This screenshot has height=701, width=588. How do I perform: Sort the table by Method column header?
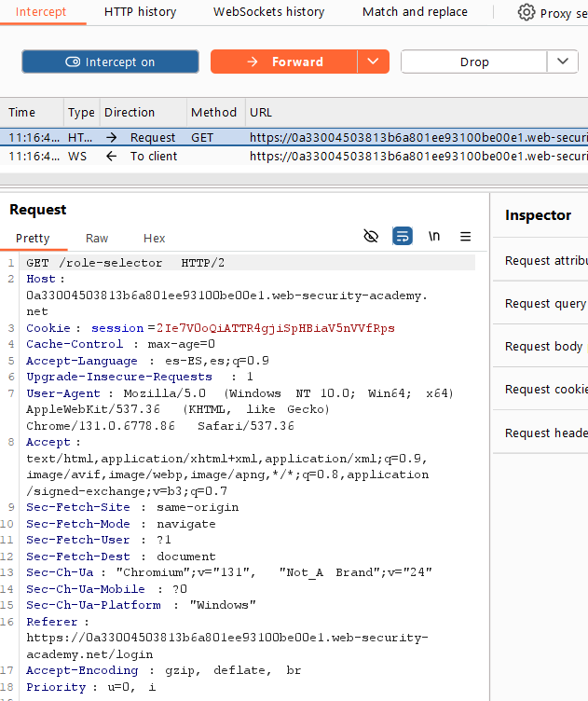pos(214,112)
